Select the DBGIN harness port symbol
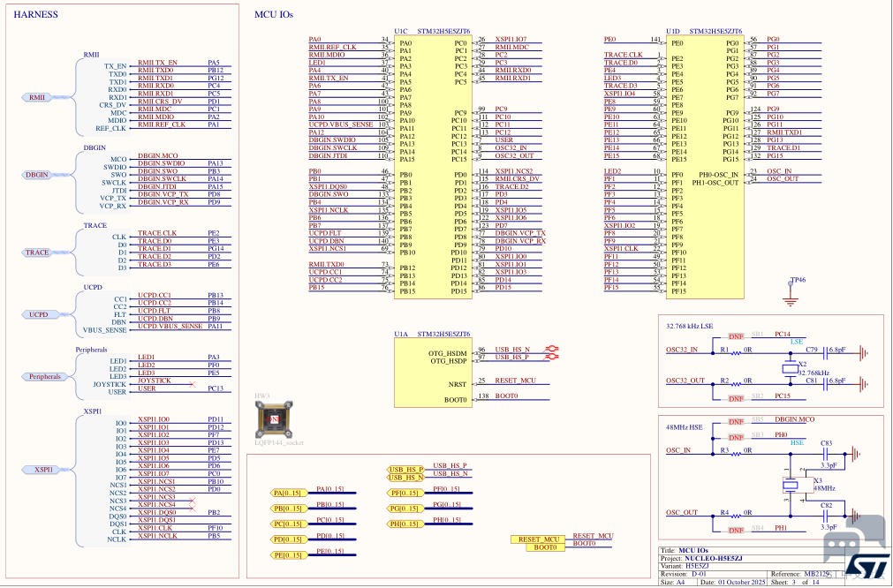This screenshot has width=893, height=588. point(37,175)
